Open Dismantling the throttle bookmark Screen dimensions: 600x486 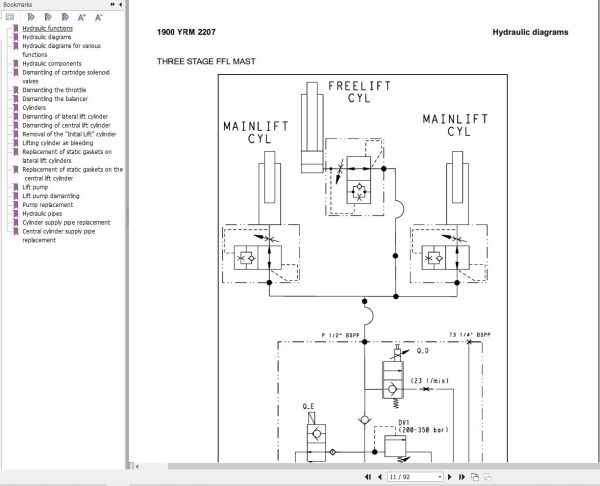[x=54, y=90]
